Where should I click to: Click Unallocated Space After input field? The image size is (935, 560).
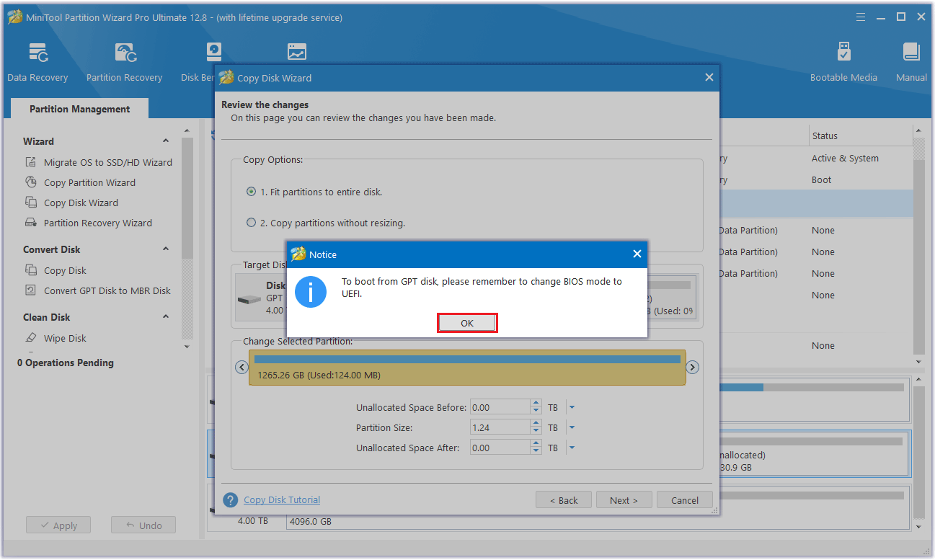click(500, 448)
